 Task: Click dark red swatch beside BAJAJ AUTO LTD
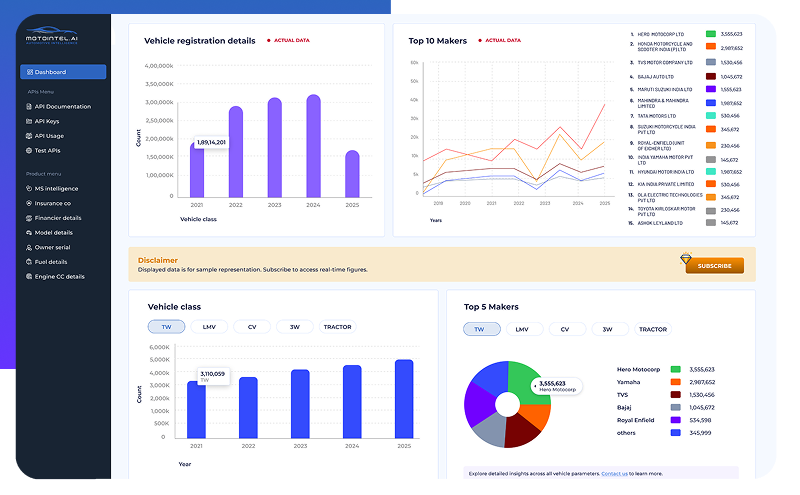coord(711,77)
